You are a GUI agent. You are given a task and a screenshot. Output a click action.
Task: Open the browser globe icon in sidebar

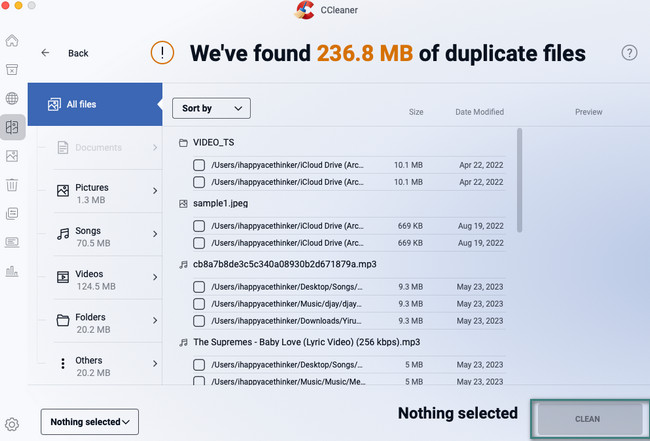point(12,98)
